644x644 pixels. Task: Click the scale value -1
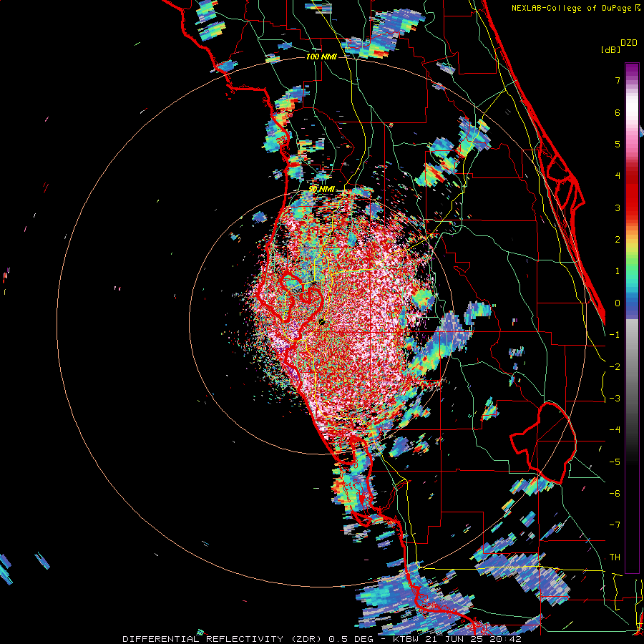(615, 335)
